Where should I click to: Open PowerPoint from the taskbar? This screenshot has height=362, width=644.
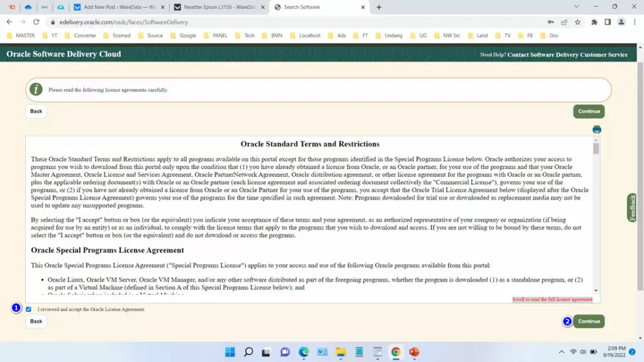click(414, 352)
